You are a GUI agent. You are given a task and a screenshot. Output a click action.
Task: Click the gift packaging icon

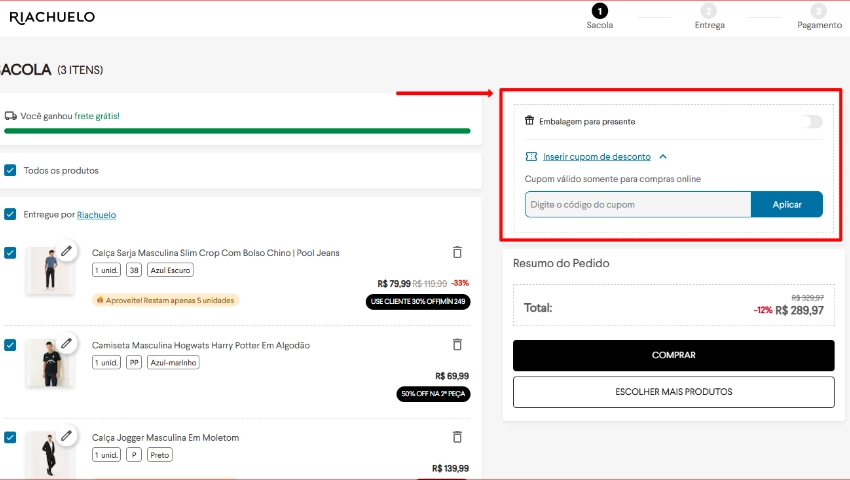point(529,121)
